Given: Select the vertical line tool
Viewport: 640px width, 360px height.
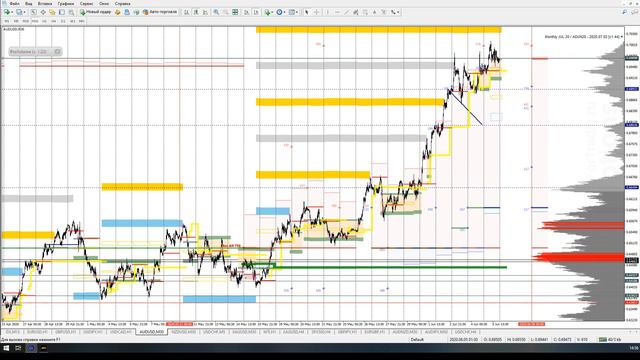Looking at the screenshot, I should point(327,12).
